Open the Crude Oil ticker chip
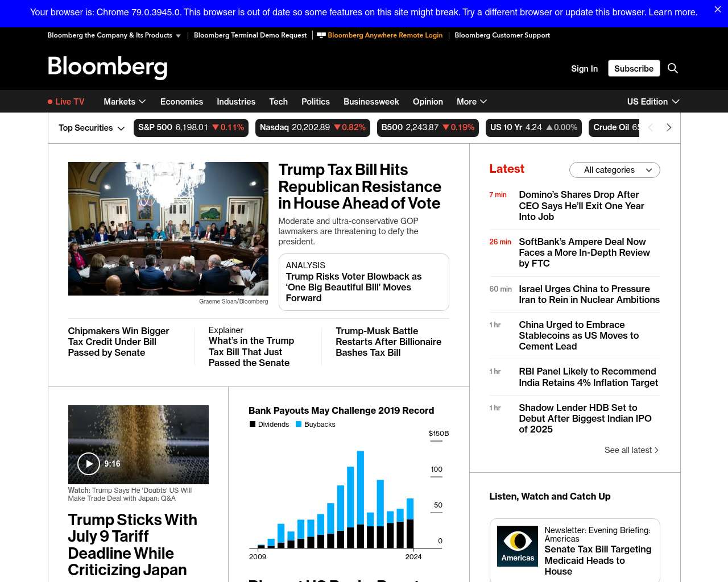The height and width of the screenshot is (582, 728). coord(615,128)
